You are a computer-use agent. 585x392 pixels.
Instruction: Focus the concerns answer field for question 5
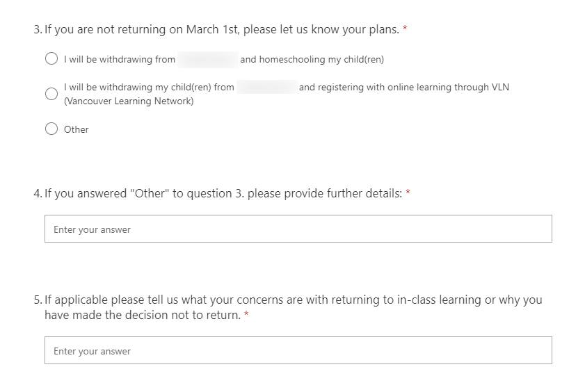pos(298,350)
